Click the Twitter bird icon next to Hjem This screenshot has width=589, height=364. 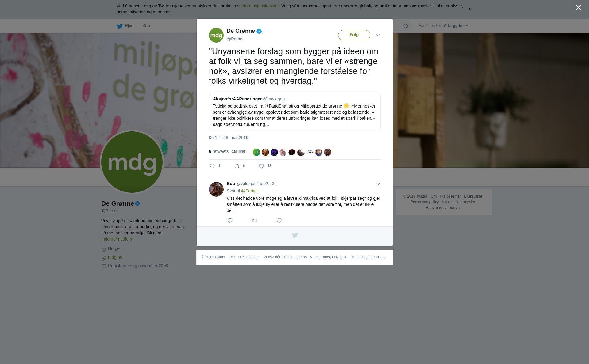tap(120, 26)
